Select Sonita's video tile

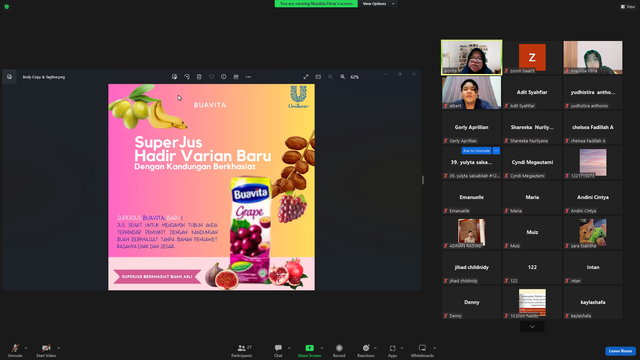point(471,57)
